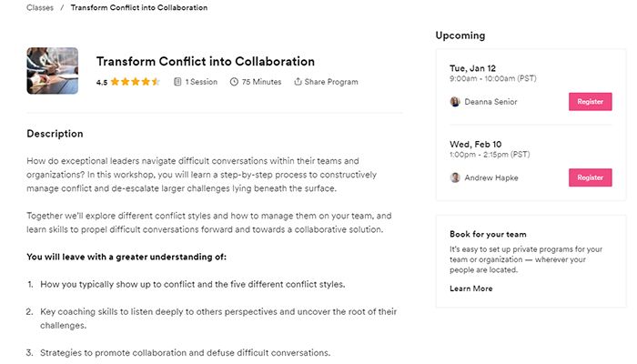
Task: Click the clock icon beside 75 Minutes
Action: [234, 82]
